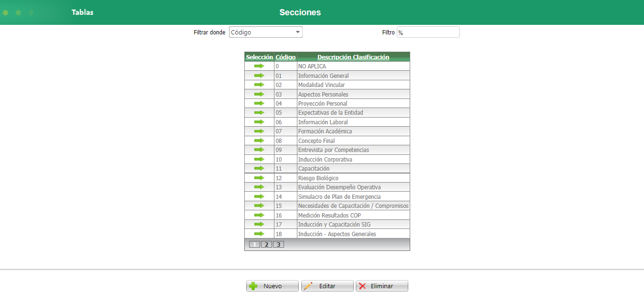This screenshot has width=644, height=304.
Task: Select the arrow icon for Riesgo Biológico
Action: click(259, 178)
